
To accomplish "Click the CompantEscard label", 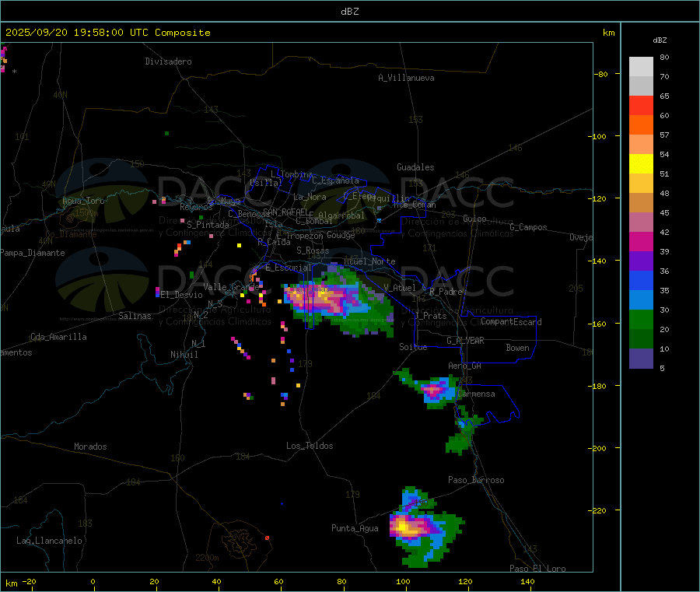I will pyautogui.click(x=511, y=322).
